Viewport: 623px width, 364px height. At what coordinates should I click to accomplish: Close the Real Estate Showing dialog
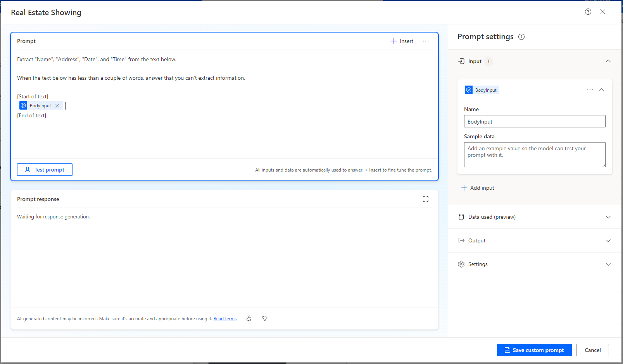(603, 12)
